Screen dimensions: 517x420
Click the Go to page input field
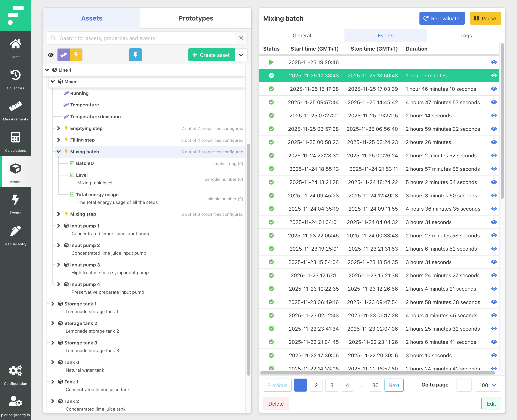click(464, 385)
